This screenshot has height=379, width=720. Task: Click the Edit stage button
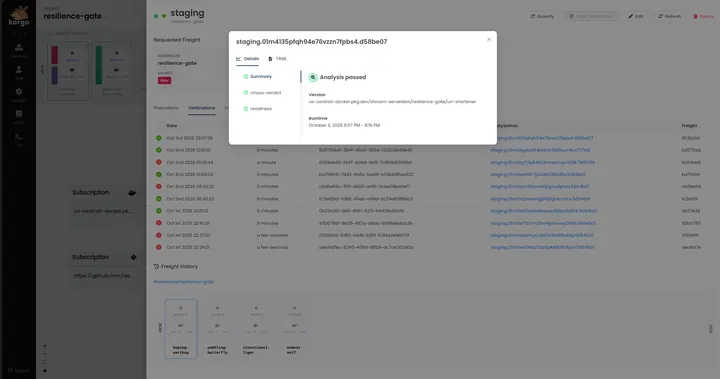click(636, 16)
